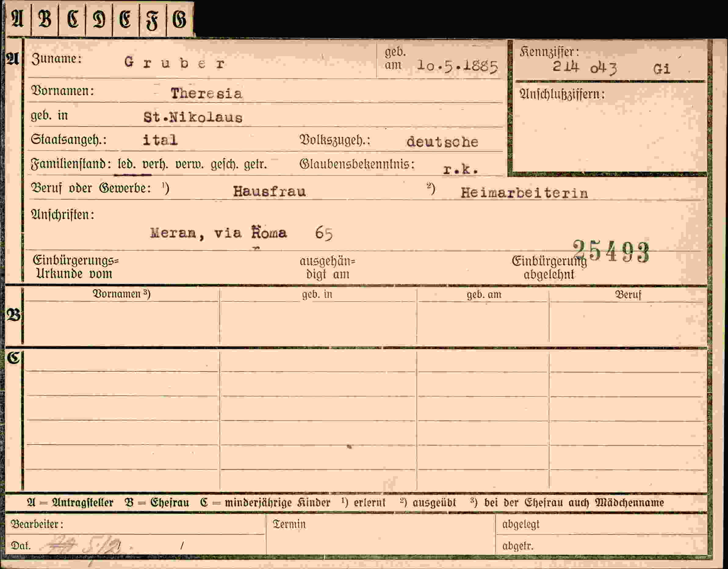Click the 'Beruf' column header in section B
Screen dimensions: 728x569
[x=628, y=295]
